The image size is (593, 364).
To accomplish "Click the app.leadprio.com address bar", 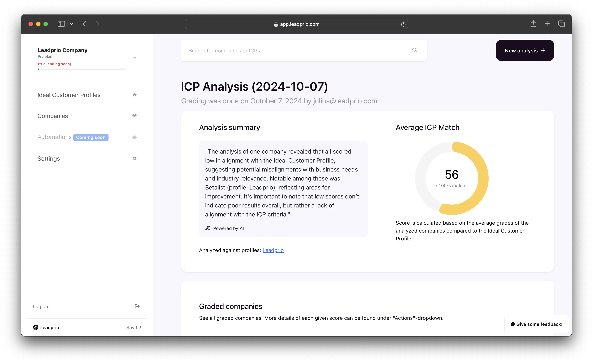I will 296,24.
